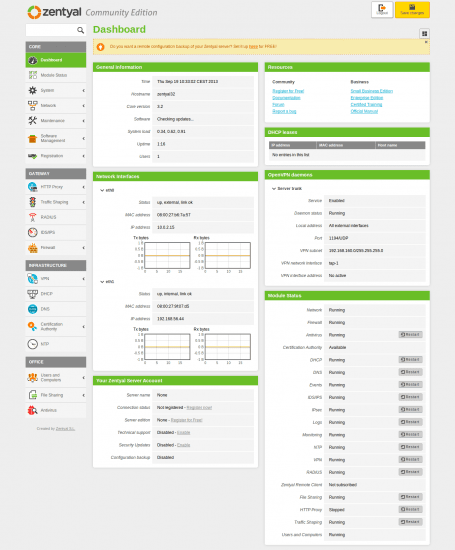Expand the System menu arrow
This screenshot has width=455, height=550.
tap(83, 90)
